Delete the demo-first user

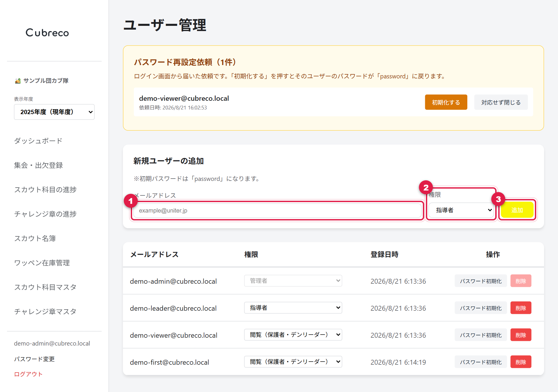pos(521,362)
